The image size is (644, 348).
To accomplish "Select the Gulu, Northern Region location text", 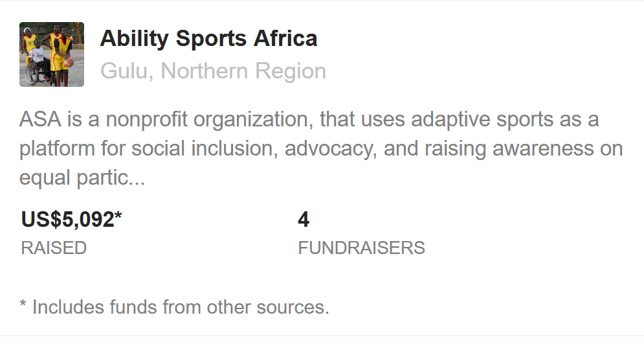I will point(213,71).
